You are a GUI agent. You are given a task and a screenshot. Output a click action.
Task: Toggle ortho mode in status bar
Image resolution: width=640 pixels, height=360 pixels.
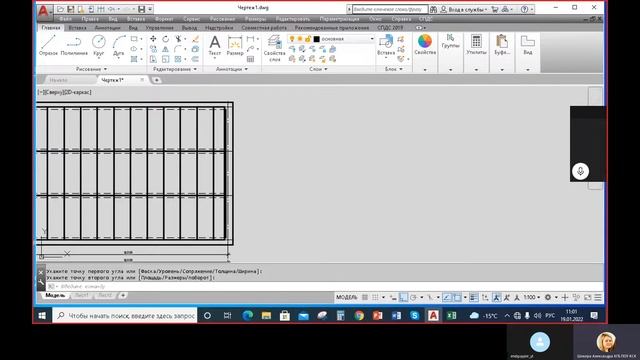click(x=403, y=298)
